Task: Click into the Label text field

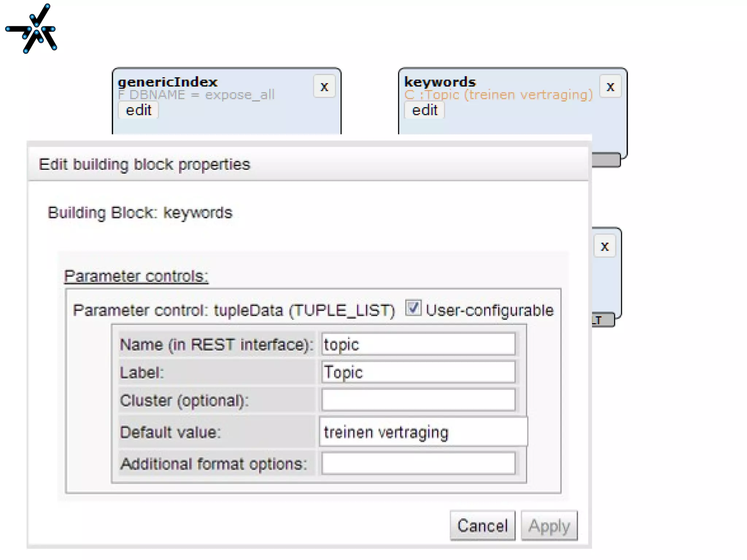Action: (418, 372)
